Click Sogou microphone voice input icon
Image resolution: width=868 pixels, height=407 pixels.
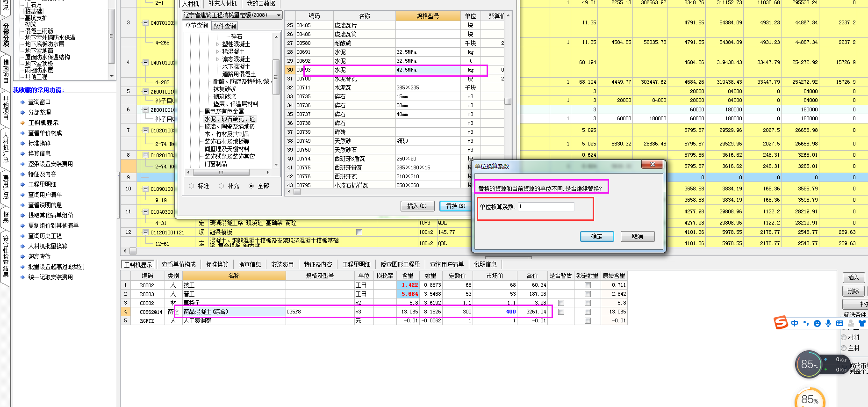tap(828, 323)
